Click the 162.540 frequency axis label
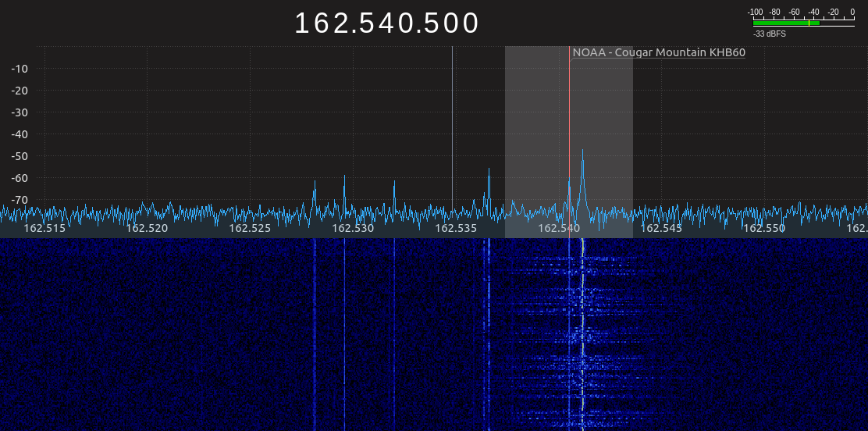868x431 pixels. click(559, 228)
